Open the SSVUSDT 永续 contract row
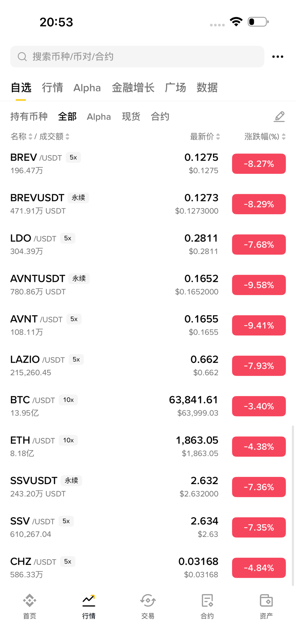 [x=107, y=487]
